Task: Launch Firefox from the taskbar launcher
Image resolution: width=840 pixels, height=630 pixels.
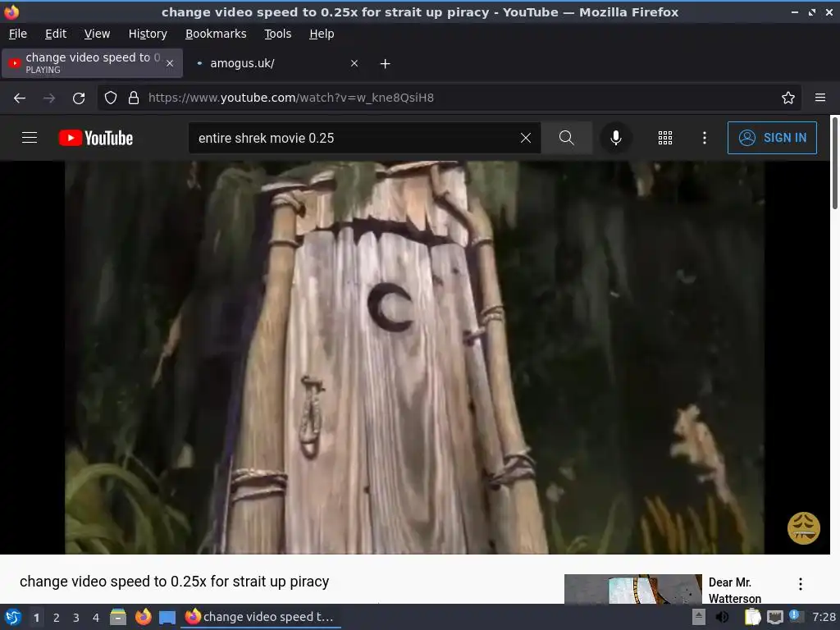Action: pos(143,617)
